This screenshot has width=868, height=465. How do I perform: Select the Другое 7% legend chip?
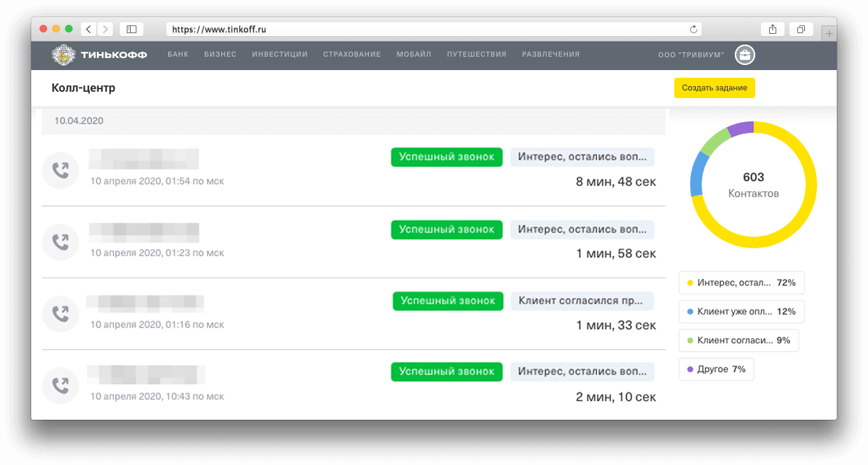(x=716, y=369)
